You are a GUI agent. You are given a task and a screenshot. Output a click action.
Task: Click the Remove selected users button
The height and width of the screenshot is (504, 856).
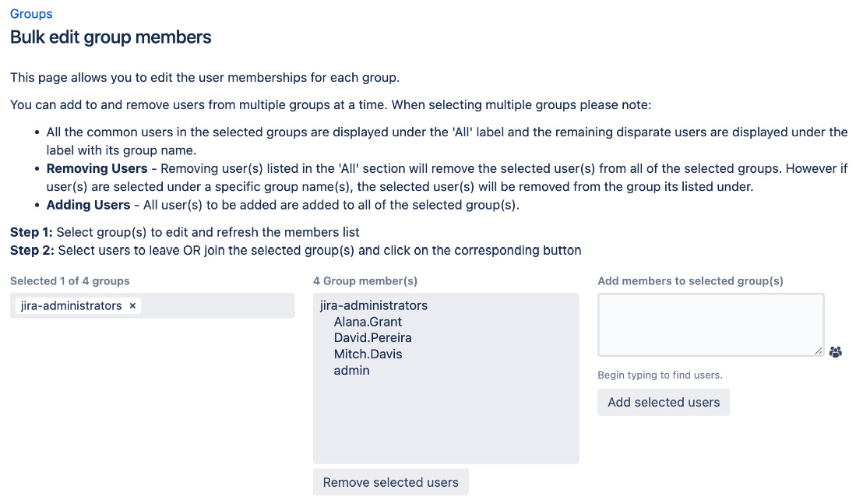390,481
